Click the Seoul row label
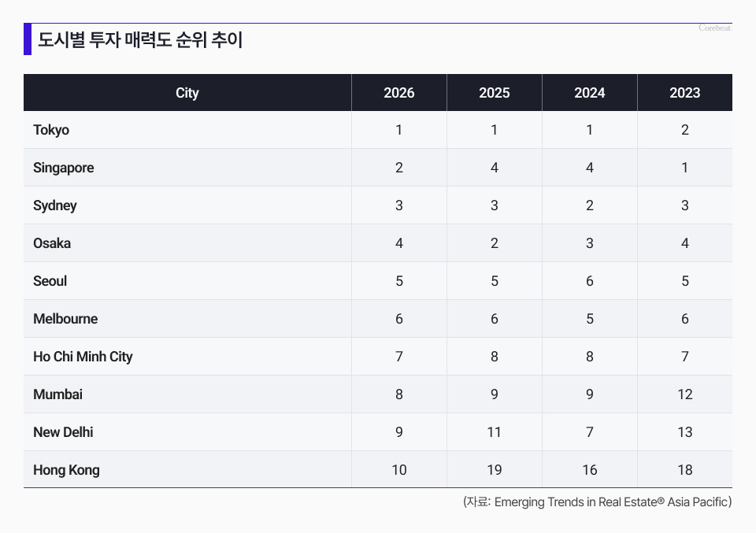This screenshot has height=533, width=756. [50, 281]
